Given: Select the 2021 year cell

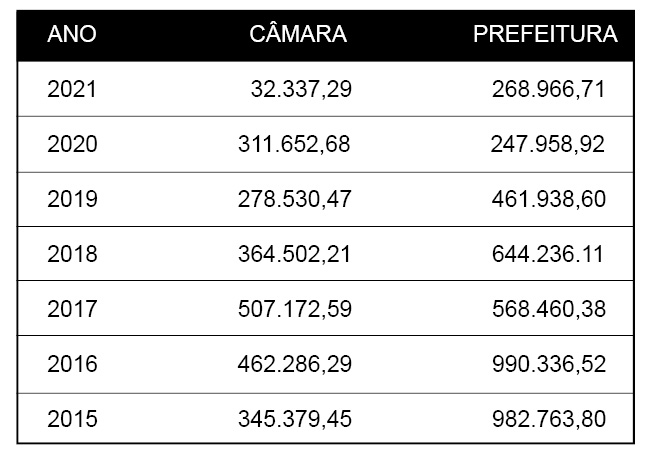Looking at the screenshot, I should 72,89.
